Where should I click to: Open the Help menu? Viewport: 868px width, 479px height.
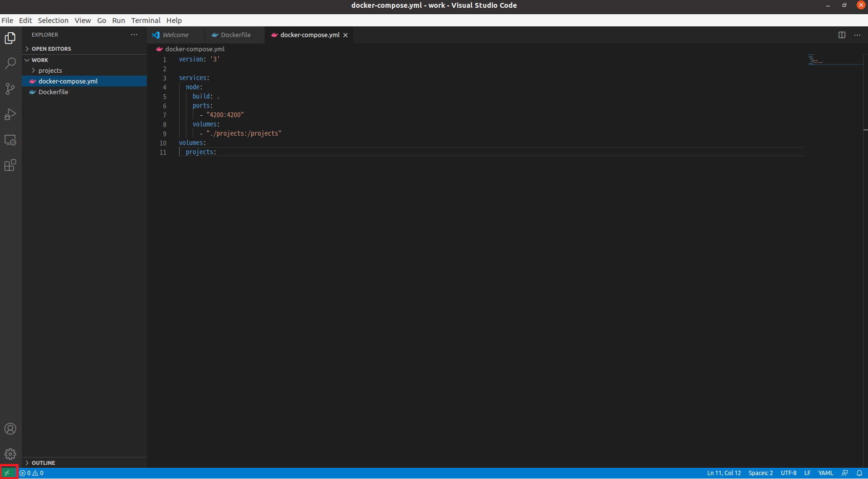pos(174,21)
